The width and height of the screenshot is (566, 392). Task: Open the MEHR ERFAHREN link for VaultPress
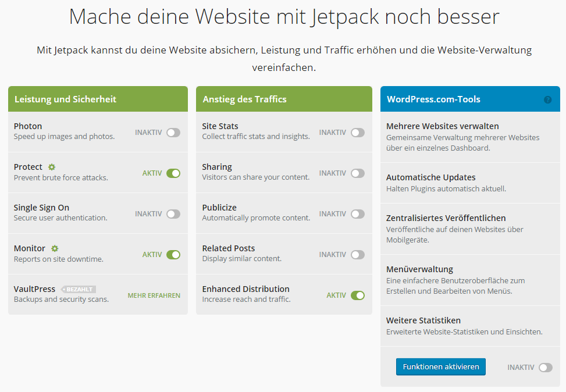point(154,295)
